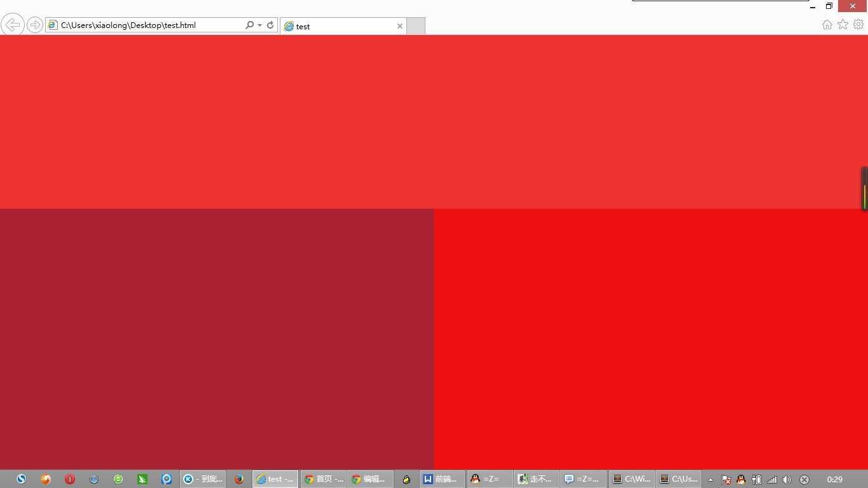
Task: Click the dark side widget at right edge
Action: tap(865, 188)
